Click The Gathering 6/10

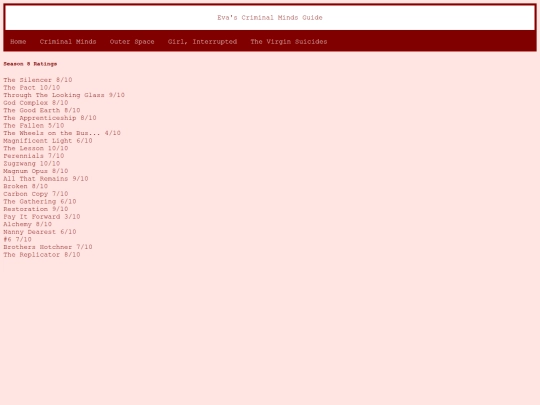tap(40, 201)
